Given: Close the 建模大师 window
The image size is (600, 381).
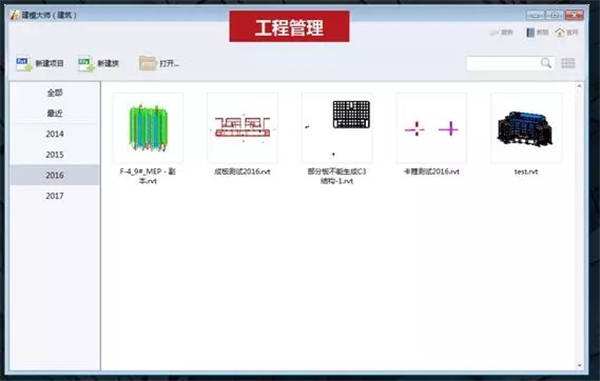Looking at the screenshot, I should pos(574,15).
